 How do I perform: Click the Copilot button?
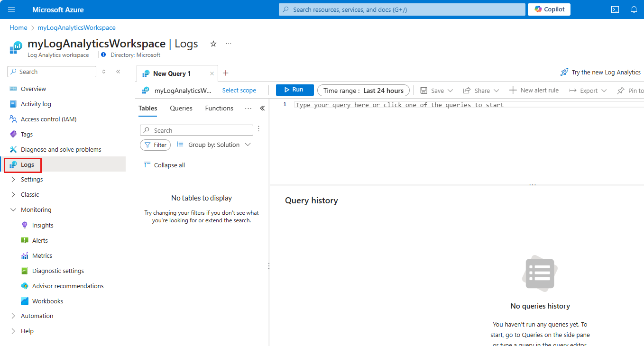[x=549, y=9]
